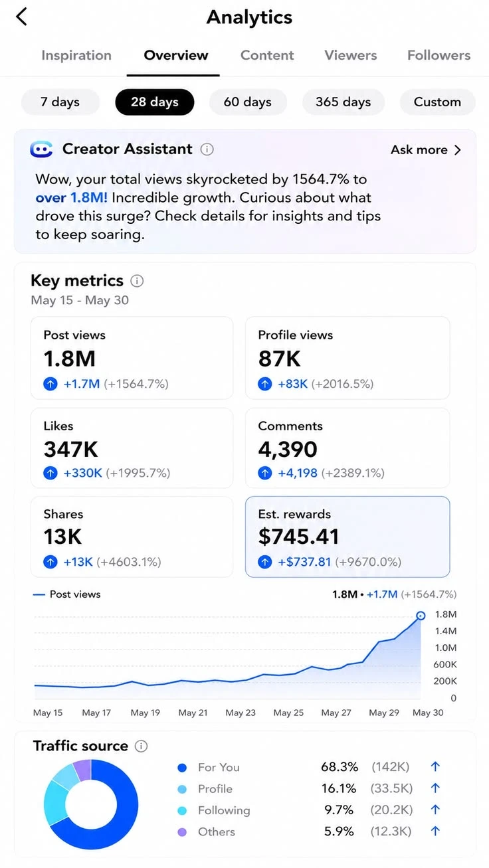The image size is (489, 868).
Task: Select the 60 days range
Action: 248,102
